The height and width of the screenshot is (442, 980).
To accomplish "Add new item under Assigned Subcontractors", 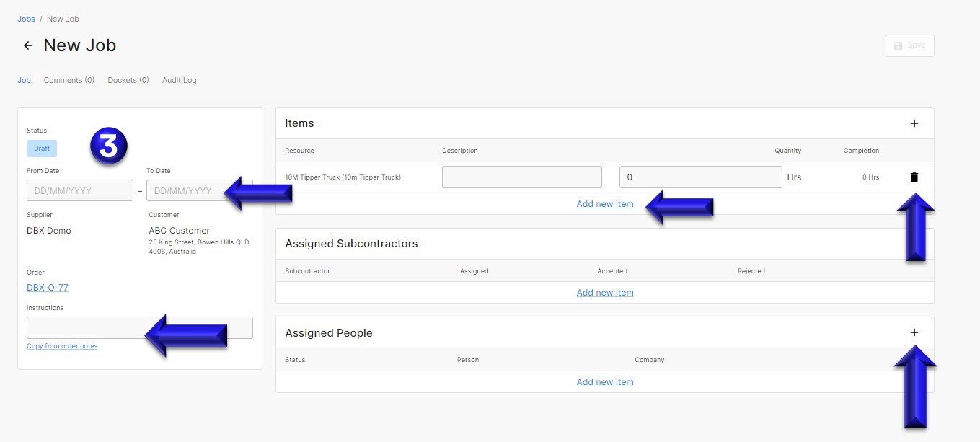I will pos(605,292).
